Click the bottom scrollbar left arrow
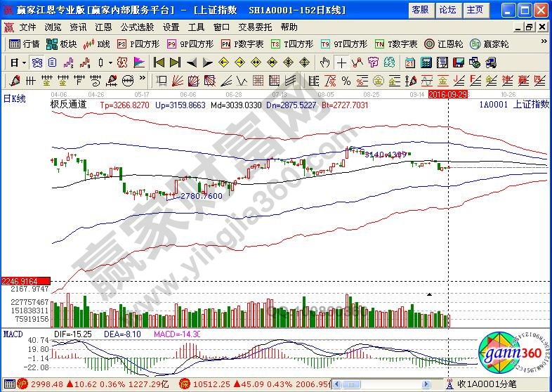Screen dimensions: 552x392 [336, 384]
